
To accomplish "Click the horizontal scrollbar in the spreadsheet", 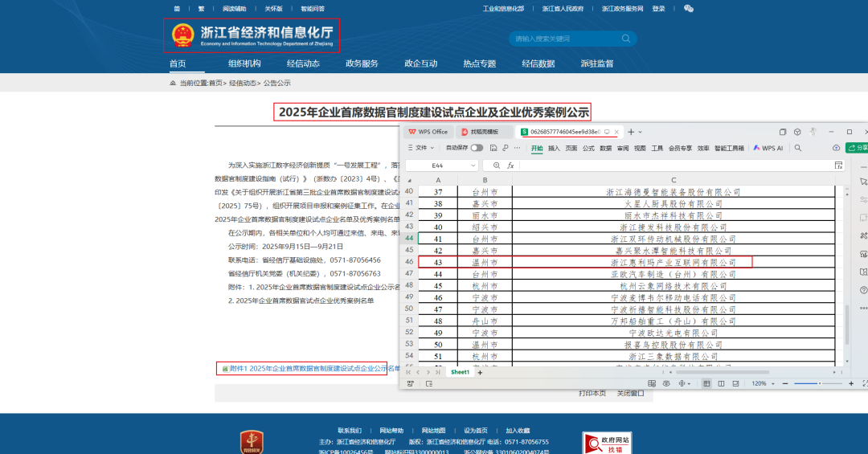I will point(724,373).
